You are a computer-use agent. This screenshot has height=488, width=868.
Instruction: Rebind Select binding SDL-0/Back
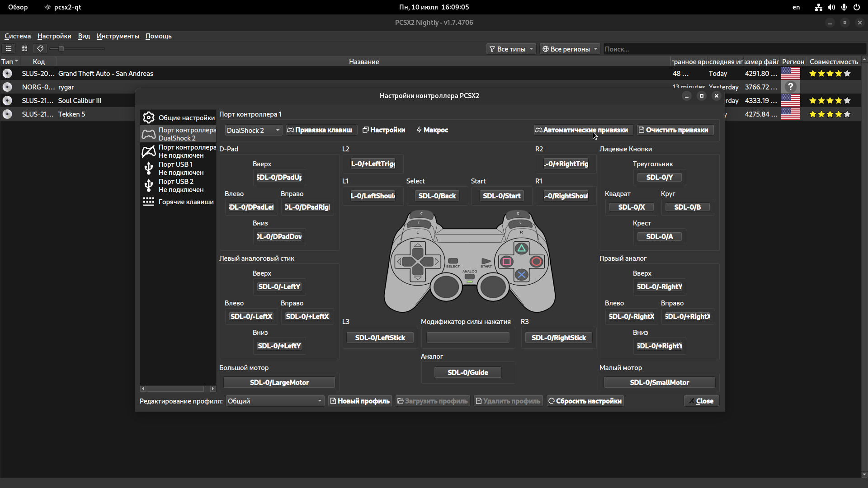[x=437, y=196]
